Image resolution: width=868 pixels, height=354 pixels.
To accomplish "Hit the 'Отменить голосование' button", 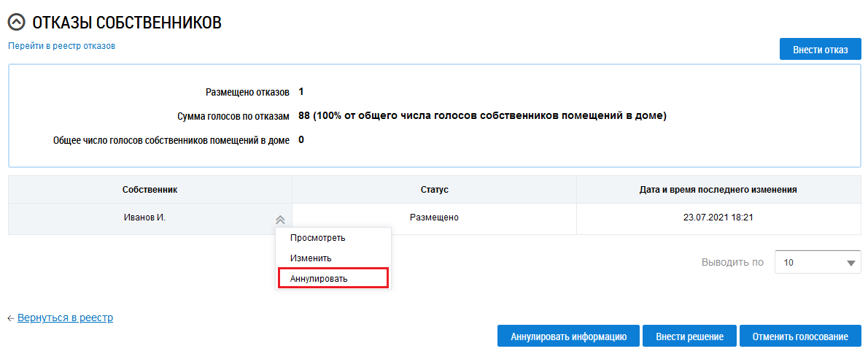I will point(800,336).
